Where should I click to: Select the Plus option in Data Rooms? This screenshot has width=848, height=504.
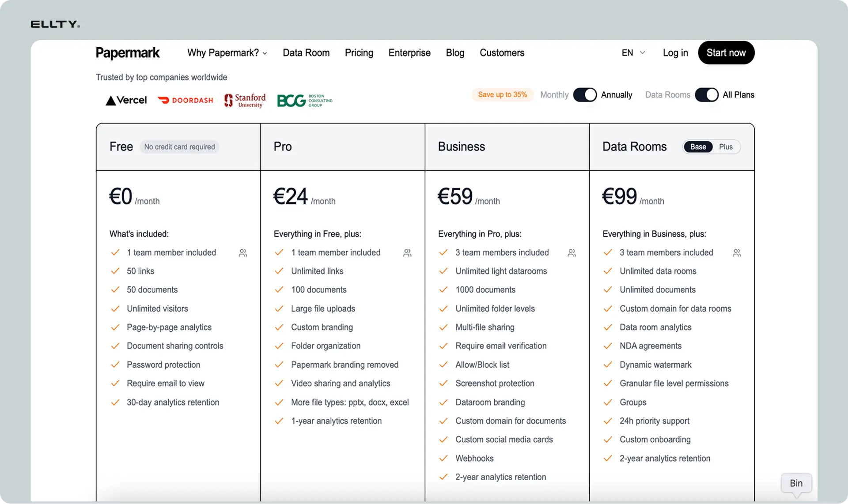point(726,147)
